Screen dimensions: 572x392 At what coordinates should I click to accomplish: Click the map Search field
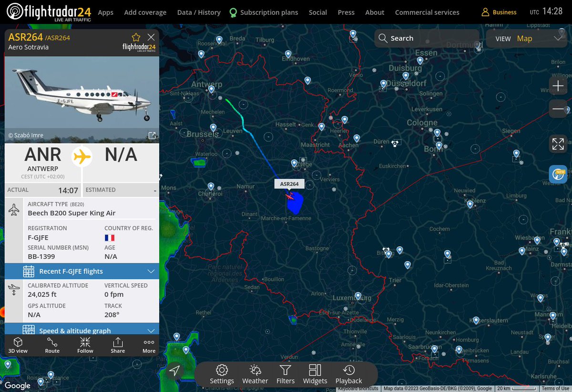(427, 38)
